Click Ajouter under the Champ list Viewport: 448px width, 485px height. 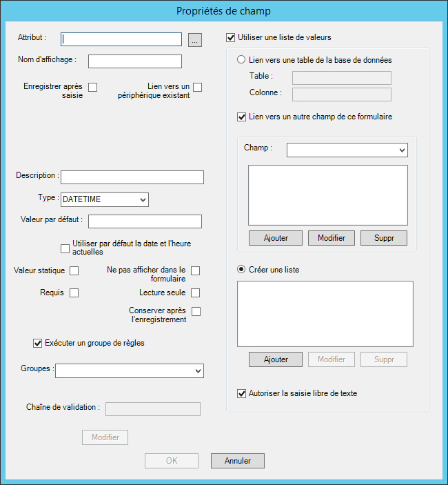276,238
